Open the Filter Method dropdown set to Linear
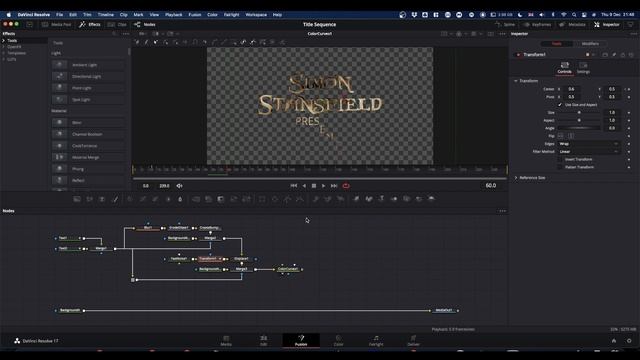Viewport: 640px width, 360px height. click(589, 151)
